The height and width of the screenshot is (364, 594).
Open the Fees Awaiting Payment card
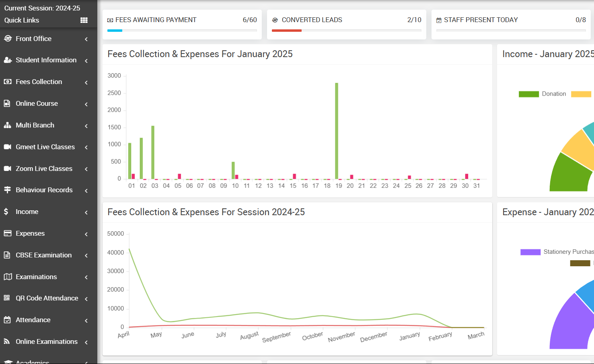(182, 25)
